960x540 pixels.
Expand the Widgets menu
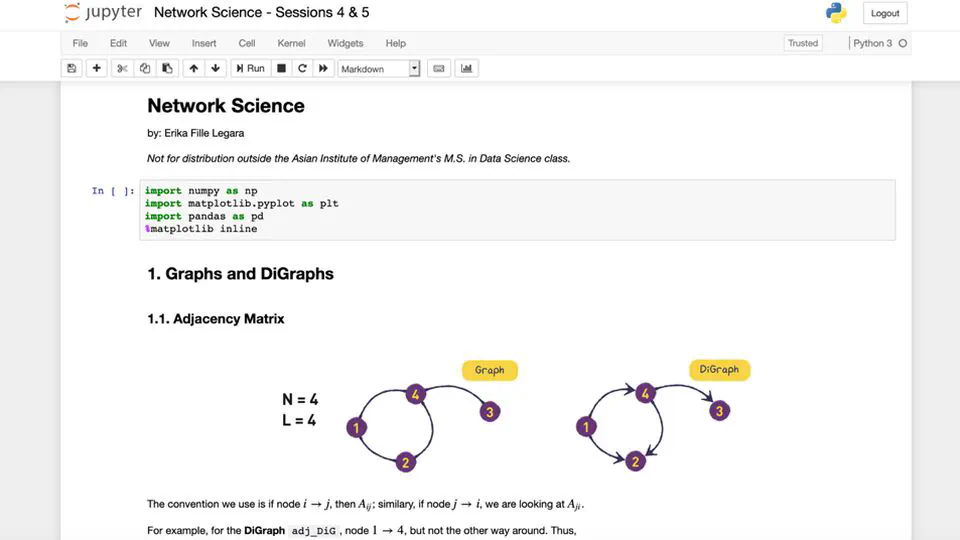click(345, 43)
